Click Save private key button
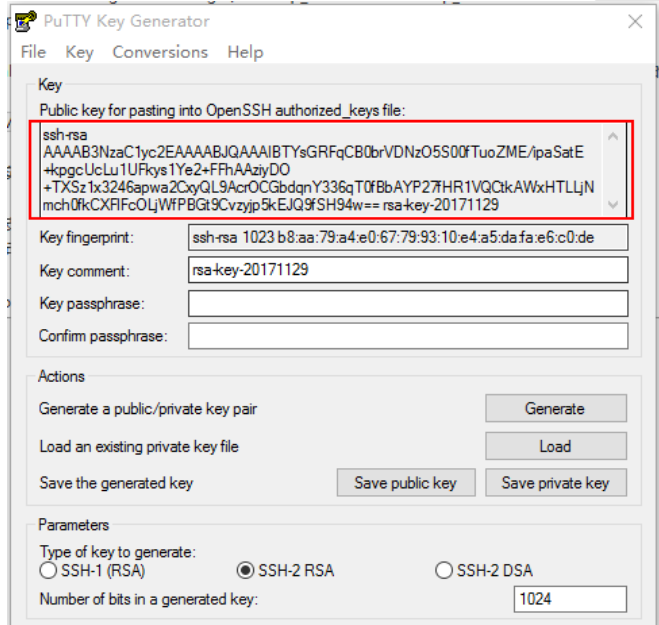The width and height of the screenshot is (659, 625). (556, 483)
